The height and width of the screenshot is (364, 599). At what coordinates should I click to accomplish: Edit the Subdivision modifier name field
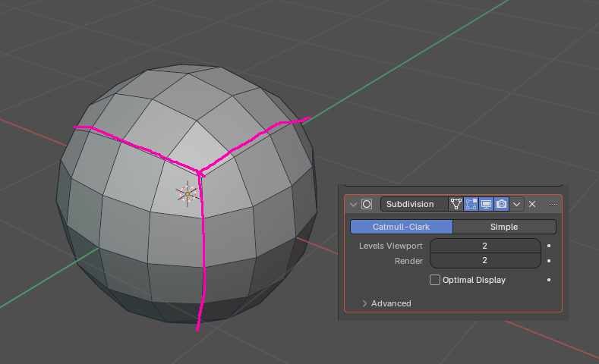tap(414, 204)
